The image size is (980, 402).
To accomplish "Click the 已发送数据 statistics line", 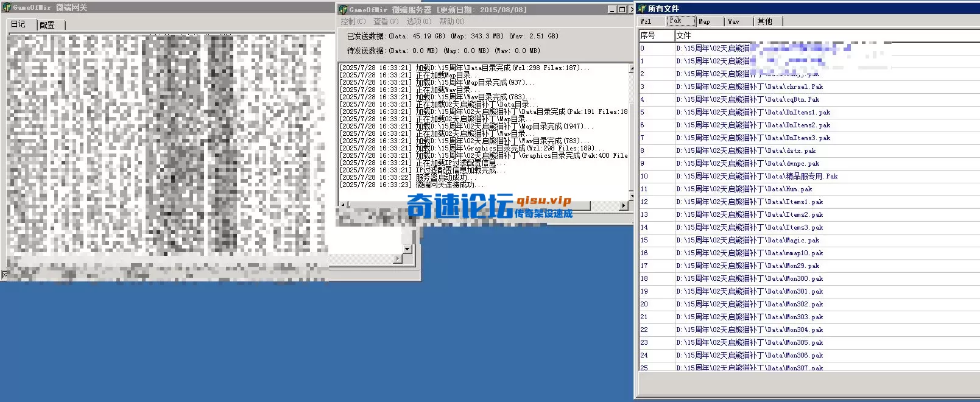I will (x=453, y=36).
